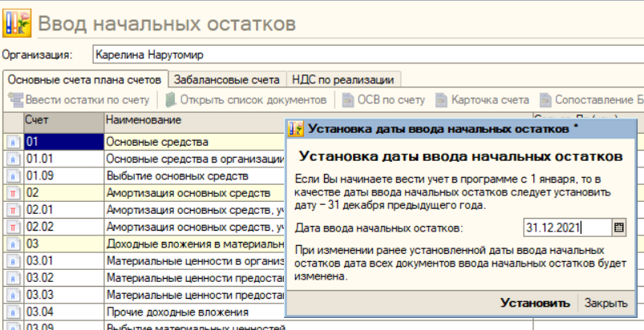Click the Счет column header
The width and height of the screenshot is (644, 330).
click(63, 122)
